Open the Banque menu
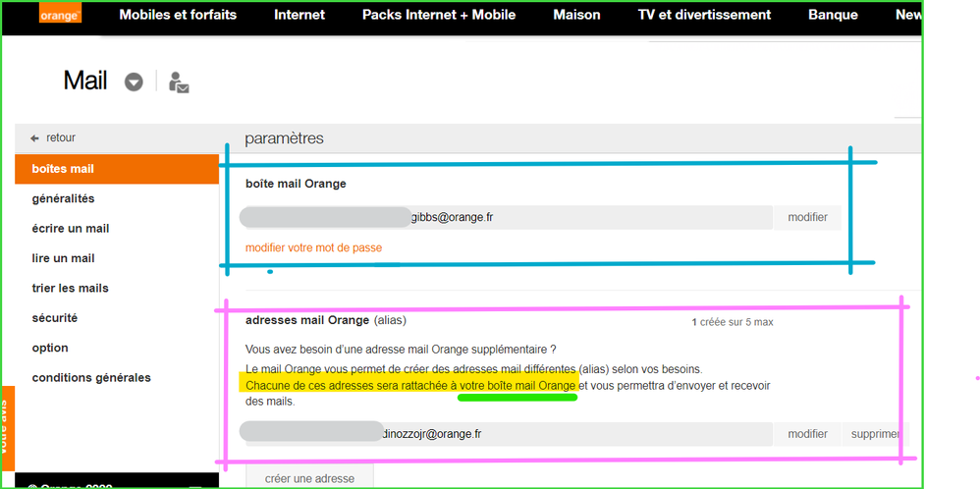 833,15
